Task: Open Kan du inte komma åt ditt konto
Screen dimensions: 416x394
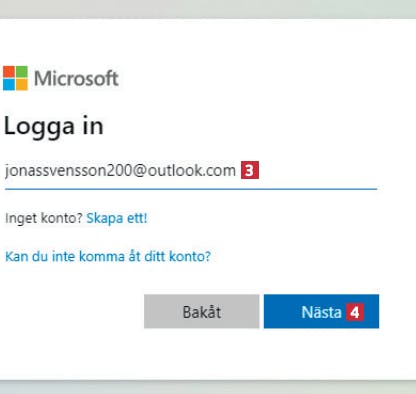Action: click(x=108, y=256)
